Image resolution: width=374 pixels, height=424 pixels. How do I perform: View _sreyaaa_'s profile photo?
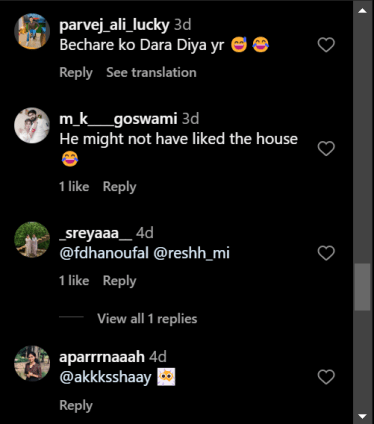32,239
